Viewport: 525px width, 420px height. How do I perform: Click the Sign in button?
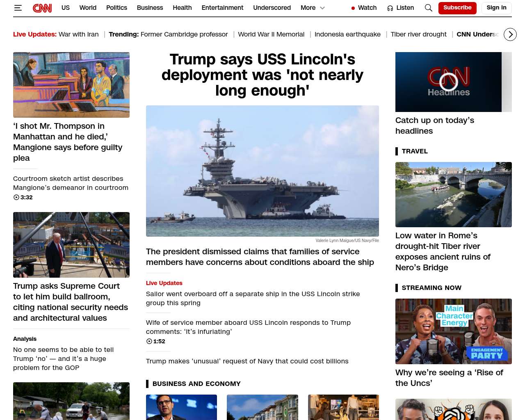point(496,8)
